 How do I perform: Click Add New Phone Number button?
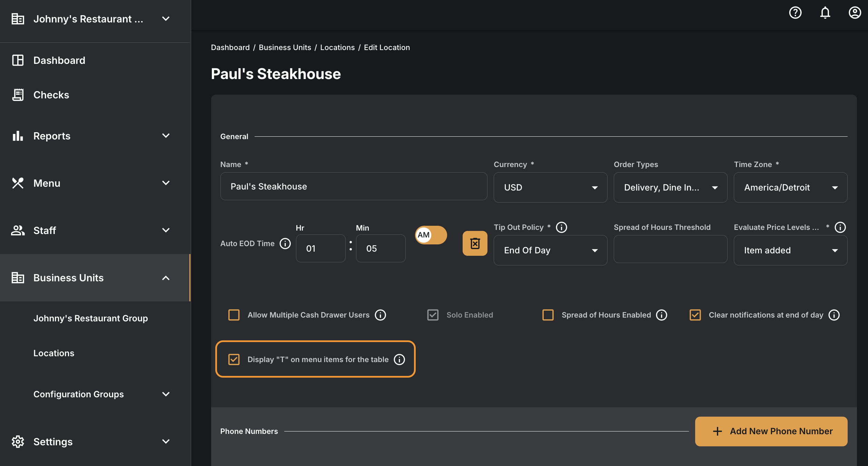pos(771,431)
